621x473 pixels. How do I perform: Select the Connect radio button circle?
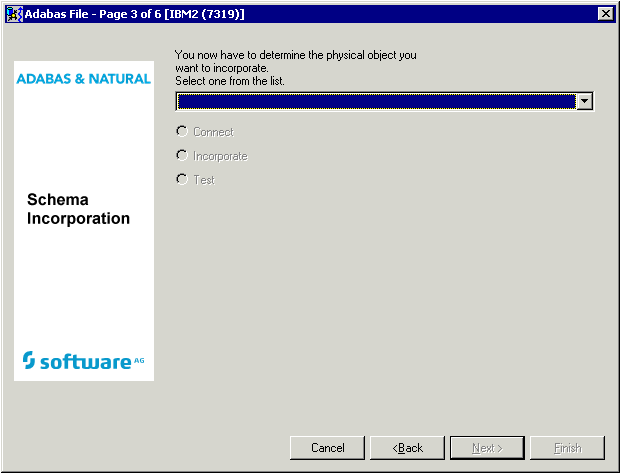(182, 131)
